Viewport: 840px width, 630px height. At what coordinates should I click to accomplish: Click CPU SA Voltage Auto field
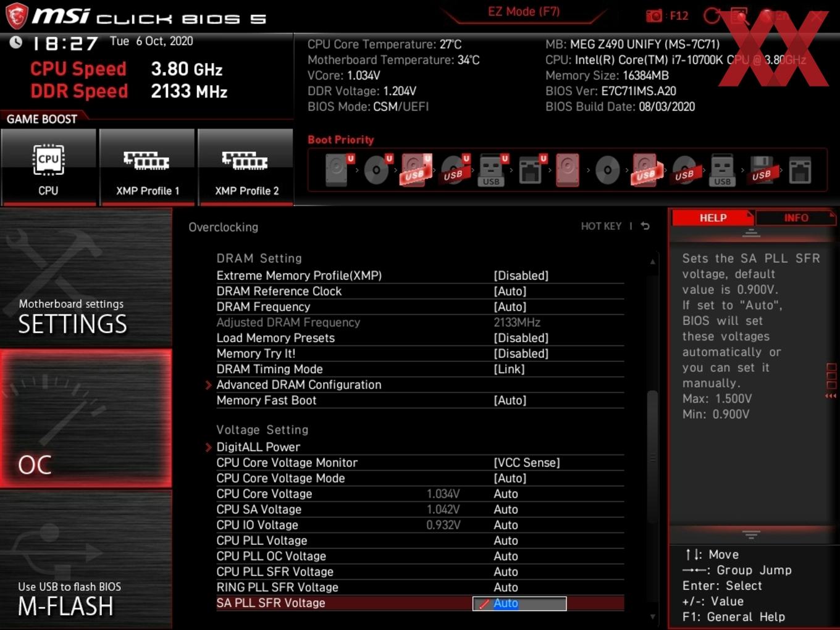pyautogui.click(x=506, y=509)
